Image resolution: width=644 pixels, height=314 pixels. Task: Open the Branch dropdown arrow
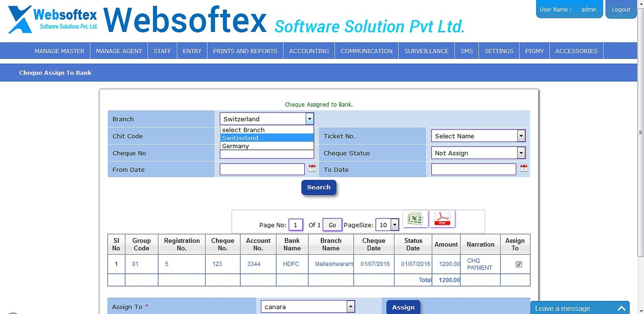(x=310, y=119)
